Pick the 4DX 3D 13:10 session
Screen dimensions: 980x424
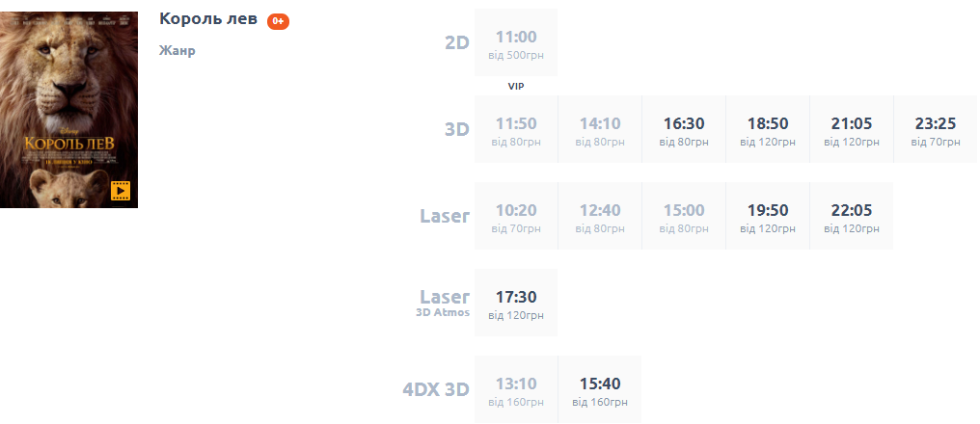(x=516, y=390)
